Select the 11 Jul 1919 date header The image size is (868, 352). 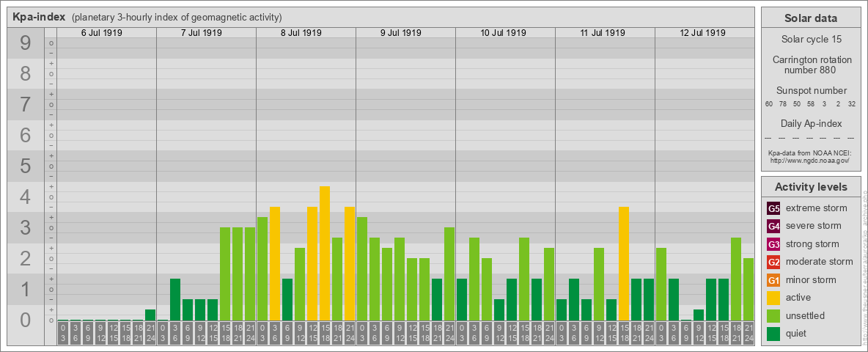pos(600,33)
